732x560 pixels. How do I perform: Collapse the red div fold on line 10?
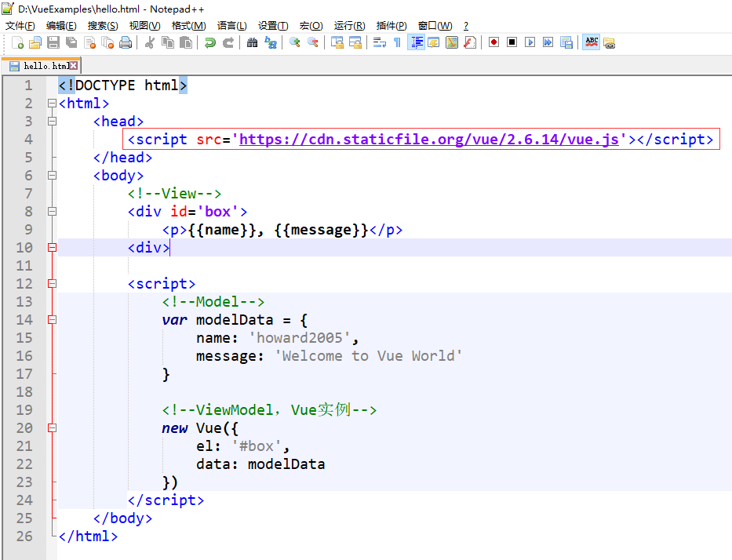(53, 248)
